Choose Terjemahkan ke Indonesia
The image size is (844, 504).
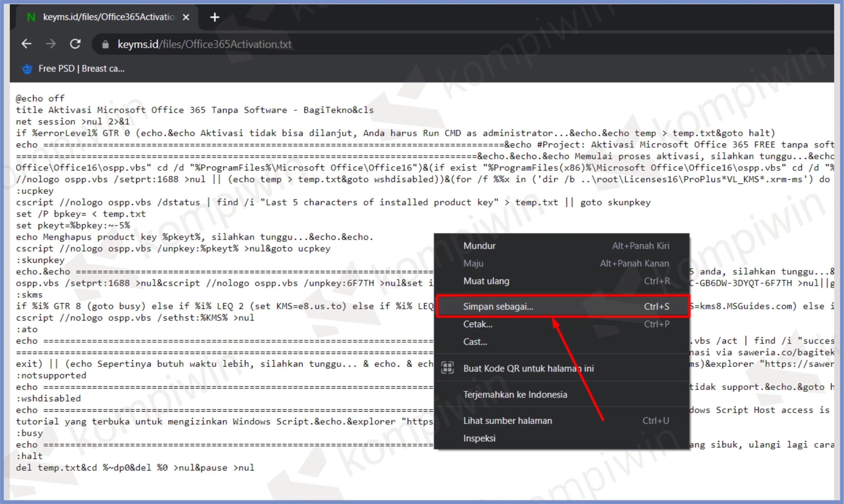(515, 395)
